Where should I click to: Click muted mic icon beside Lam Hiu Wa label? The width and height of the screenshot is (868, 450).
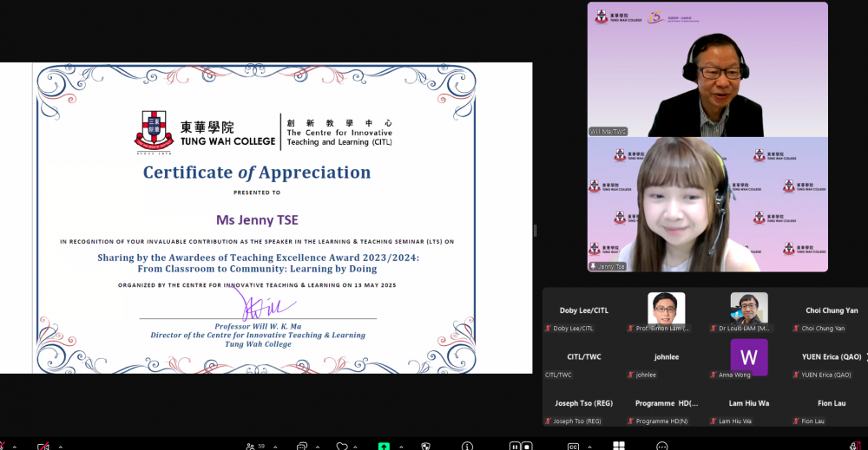pos(713,421)
